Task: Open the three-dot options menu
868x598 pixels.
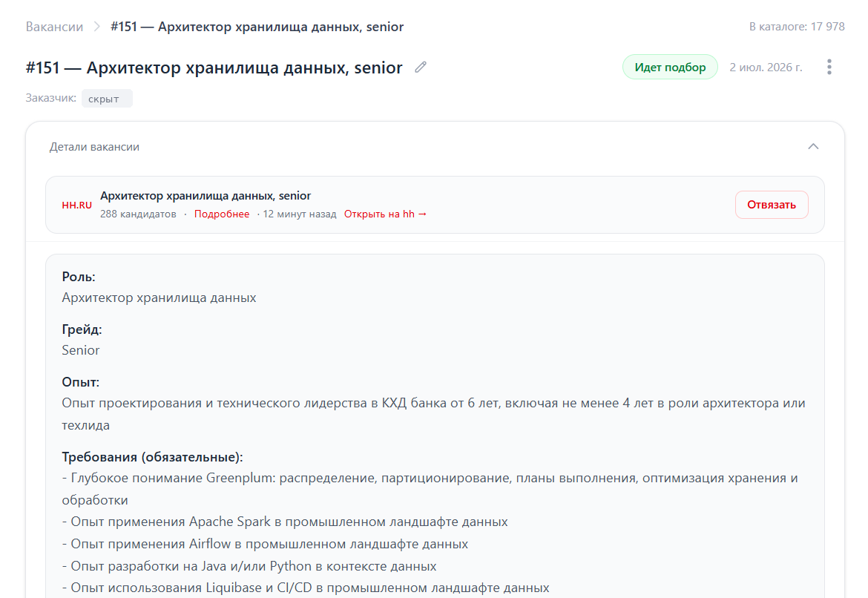Action: (x=829, y=67)
